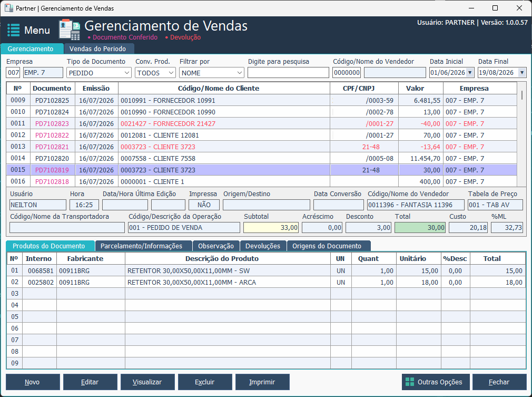Click the Outras Opções grid icon
Viewport: 532px width, 397px height.
point(409,382)
